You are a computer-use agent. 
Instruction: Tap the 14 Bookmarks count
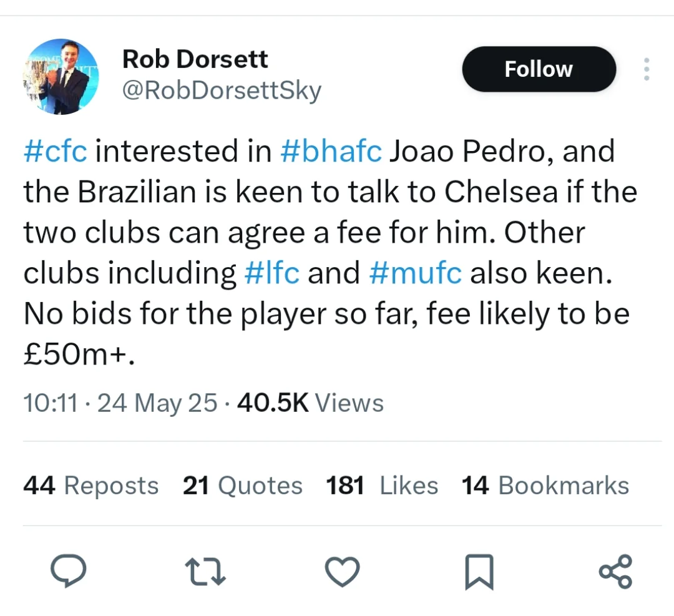(x=545, y=486)
